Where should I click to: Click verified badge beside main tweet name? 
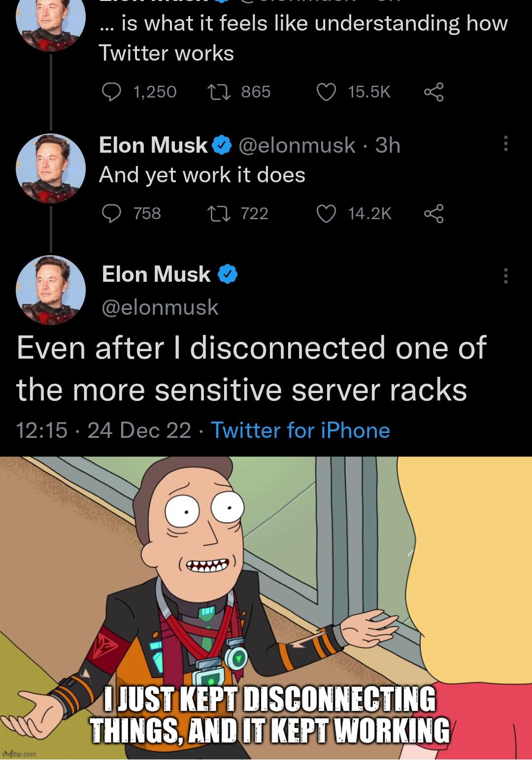(228, 275)
